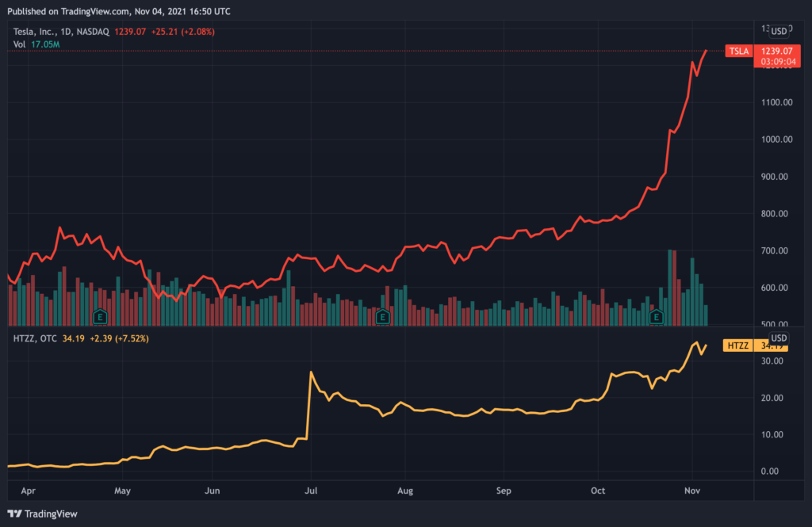Click the Jul label on the time axis

point(311,491)
